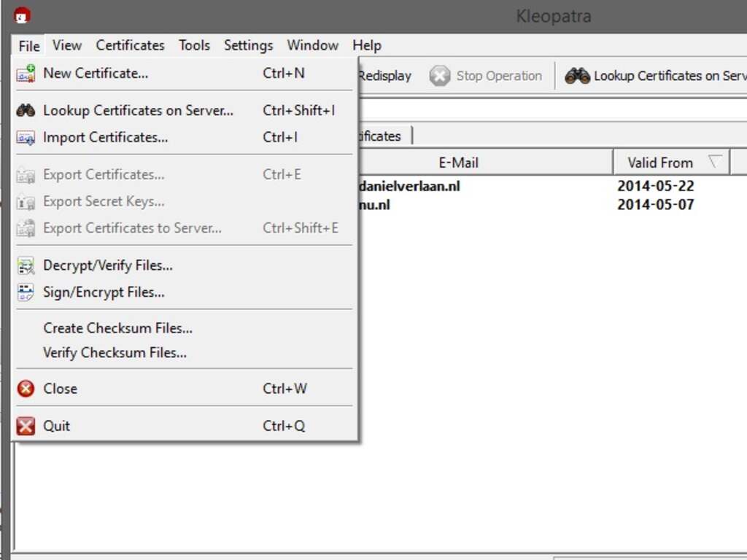Choose Export Secret Keys... menu entry
The image size is (747, 560).
(x=185, y=201)
